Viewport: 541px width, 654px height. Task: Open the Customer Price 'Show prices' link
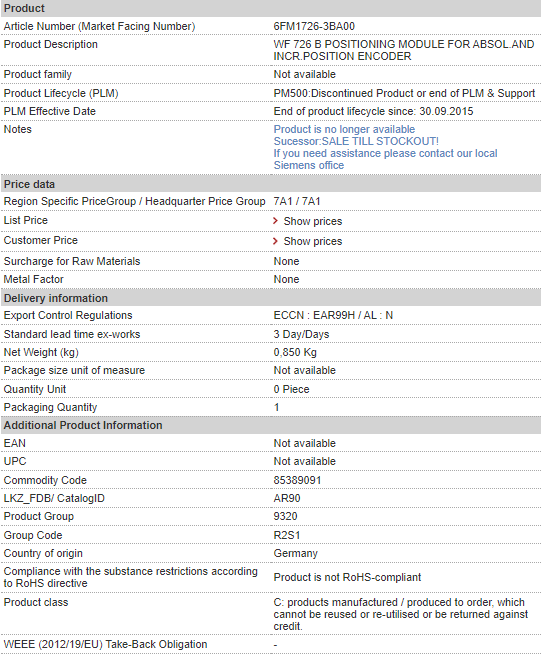coord(313,241)
